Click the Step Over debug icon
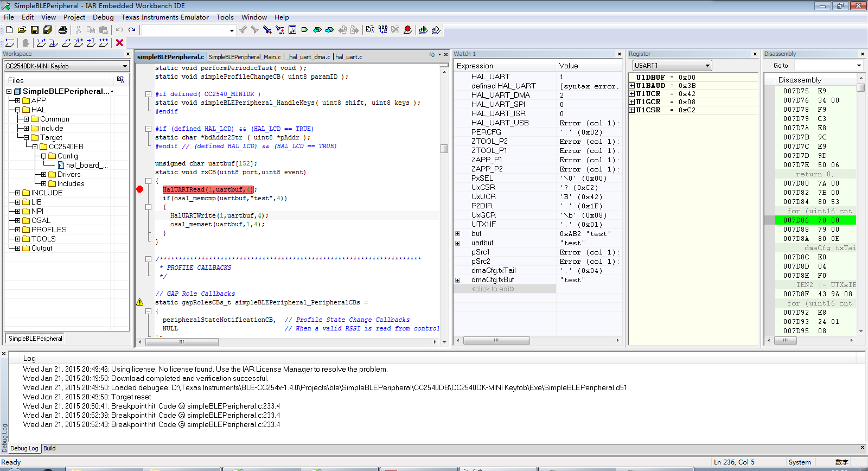The width and height of the screenshot is (868, 471). (x=41, y=43)
